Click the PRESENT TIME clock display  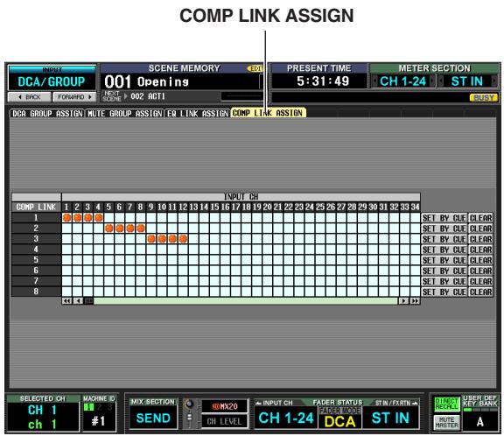[x=322, y=81]
